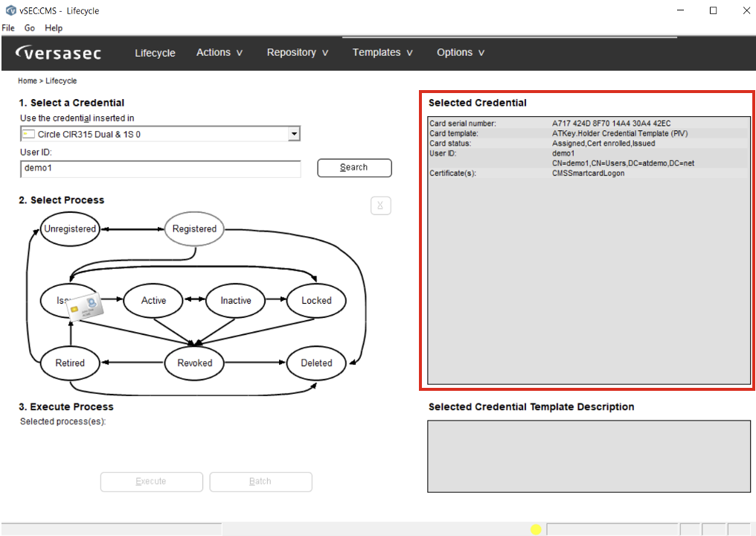Image resolution: width=756 pixels, height=536 pixels.
Task: Open the Repository dropdown menu
Action: [x=298, y=53]
